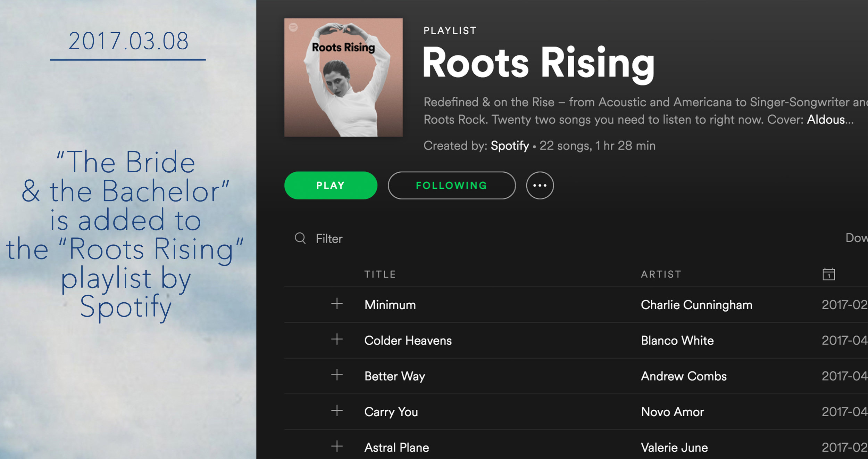Open artist Charlie Cunningham
This screenshot has height=459, width=868.
pos(696,305)
